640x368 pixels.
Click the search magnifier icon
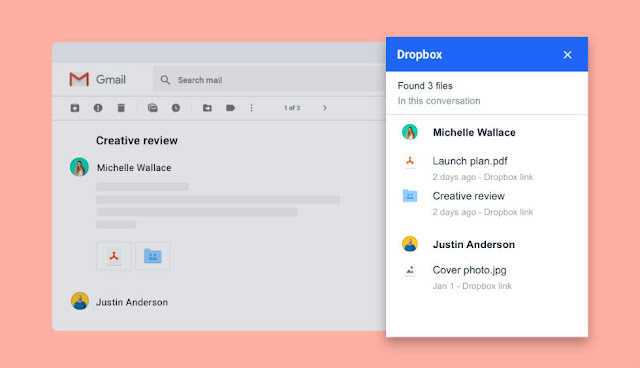click(x=165, y=80)
